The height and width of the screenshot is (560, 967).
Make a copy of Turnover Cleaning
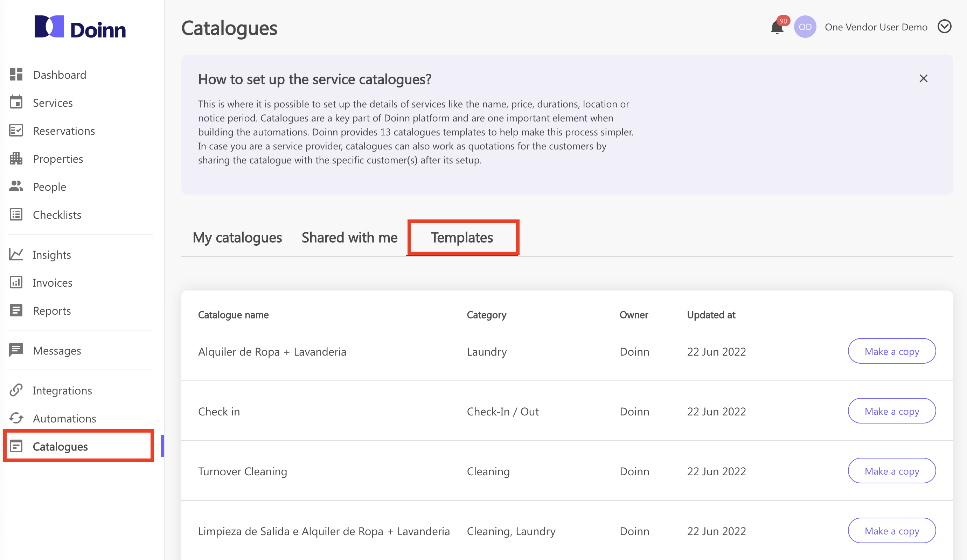(892, 471)
